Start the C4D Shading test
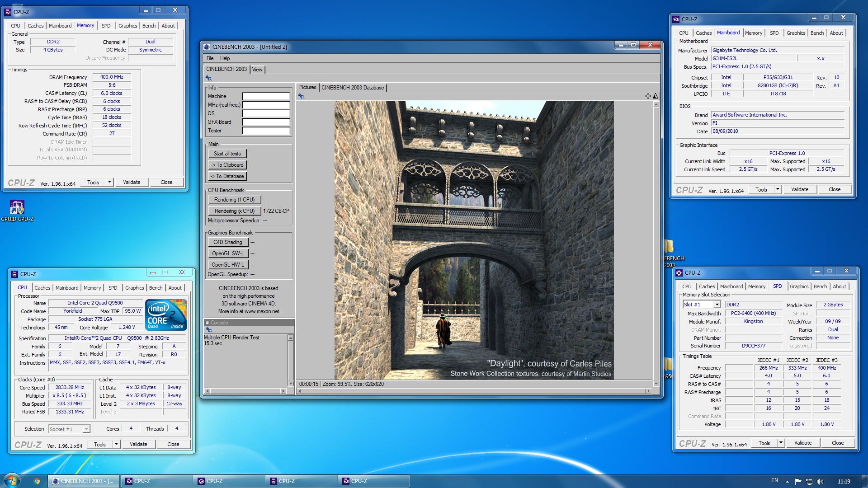This screenshot has width=868, height=488. coord(228,242)
